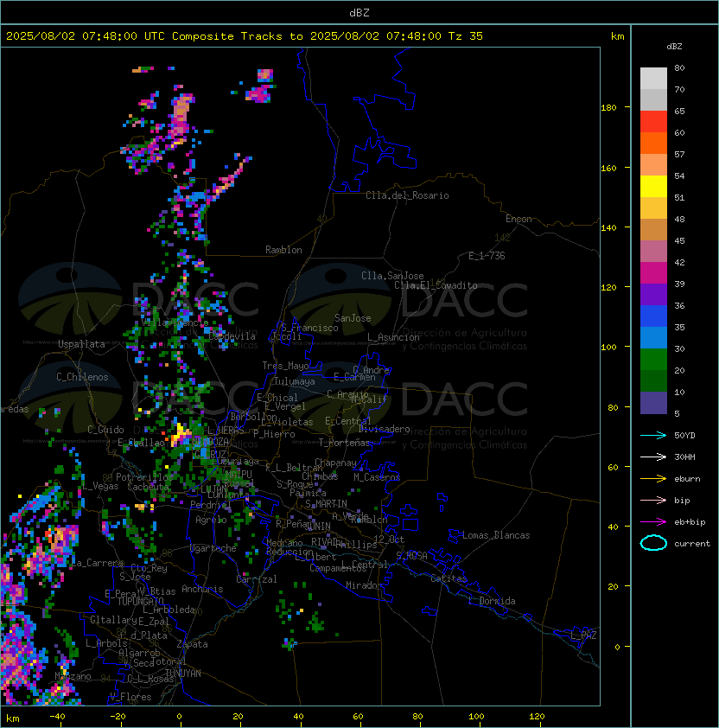Click the eburn legend label
The width and height of the screenshot is (719, 728).
click(x=687, y=479)
